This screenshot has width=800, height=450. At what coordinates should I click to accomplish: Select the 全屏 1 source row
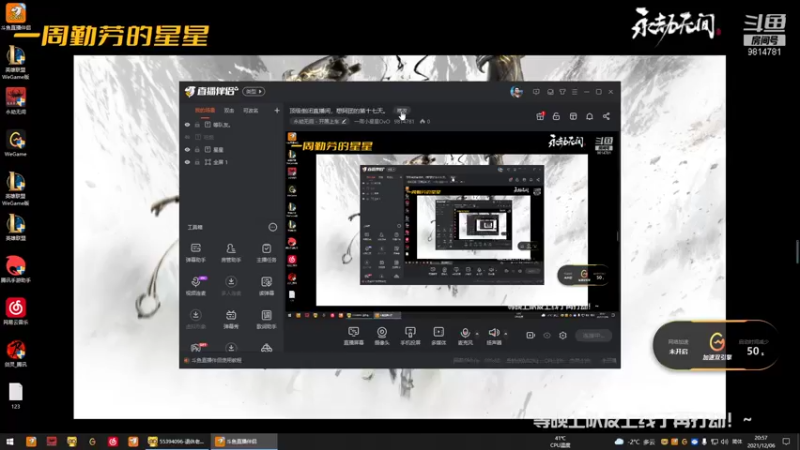pyautogui.click(x=232, y=162)
